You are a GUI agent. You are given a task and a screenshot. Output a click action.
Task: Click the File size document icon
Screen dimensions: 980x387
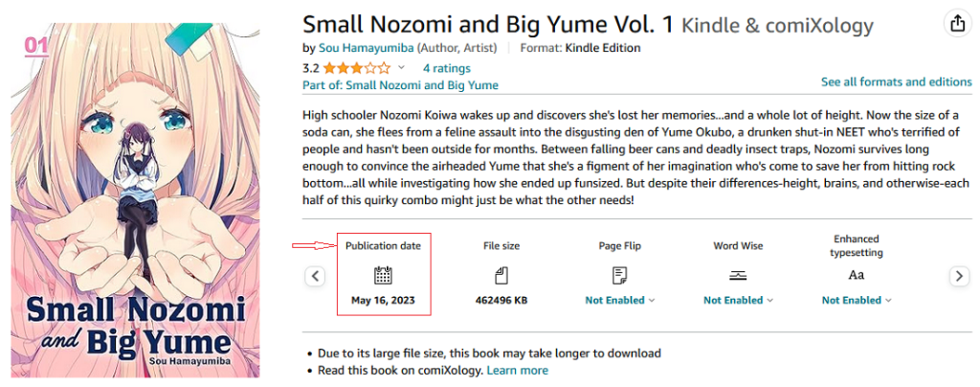[501, 276]
